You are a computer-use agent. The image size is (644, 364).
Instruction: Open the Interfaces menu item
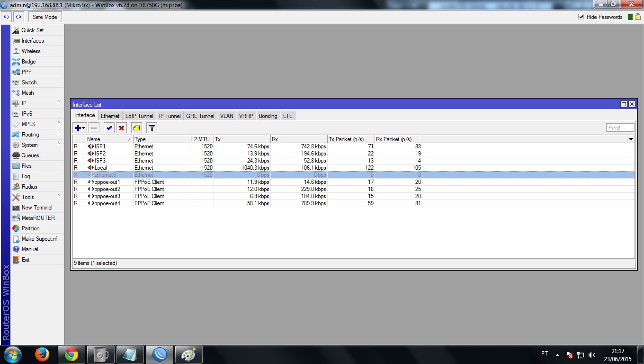pyautogui.click(x=37, y=41)
